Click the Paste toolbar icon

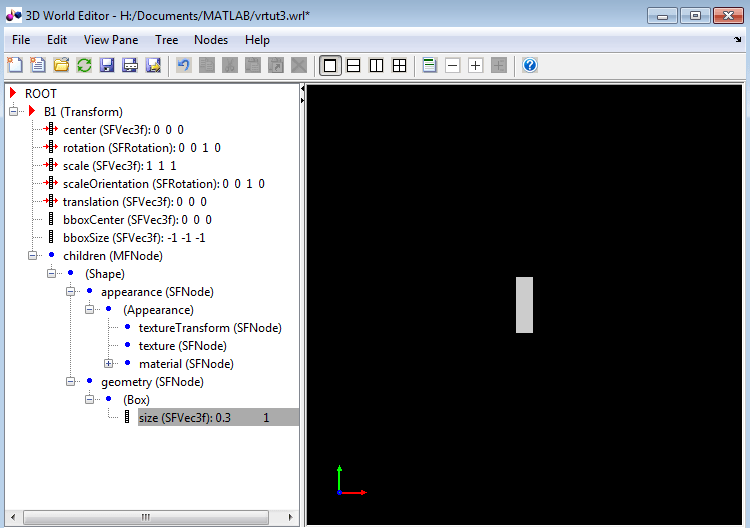[253, 65]
